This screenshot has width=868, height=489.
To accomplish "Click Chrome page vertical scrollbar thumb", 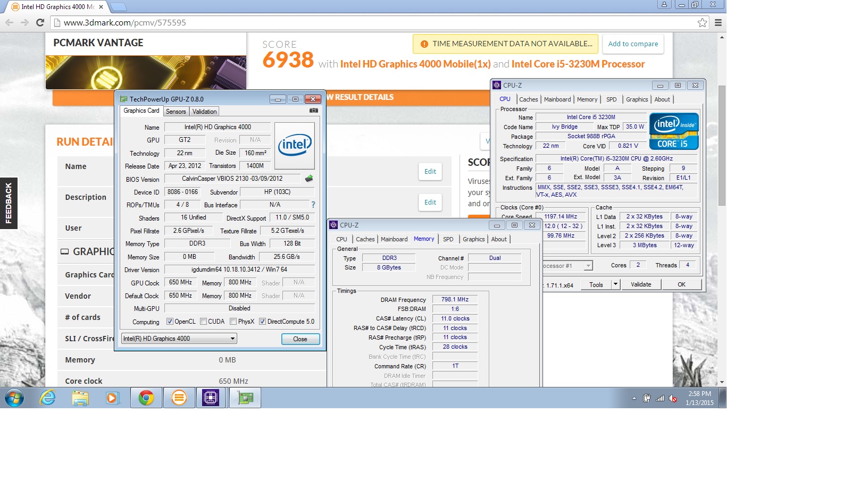I will (x=722, y=146).
